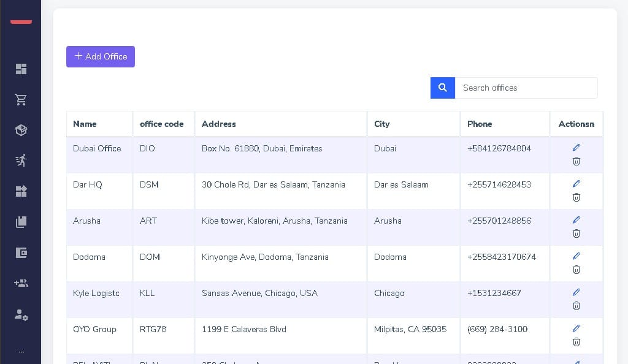Open the package box sidebar icon

(21, 130)
